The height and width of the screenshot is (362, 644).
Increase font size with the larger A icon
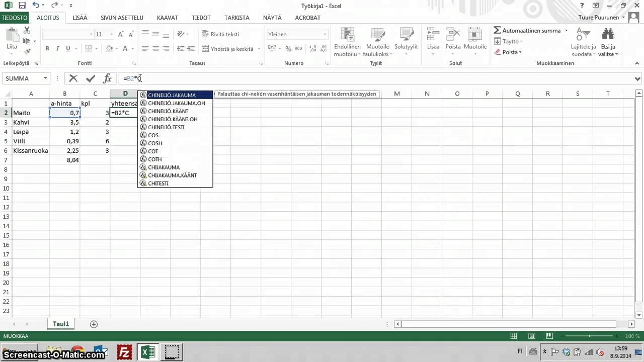click(121, 34)
